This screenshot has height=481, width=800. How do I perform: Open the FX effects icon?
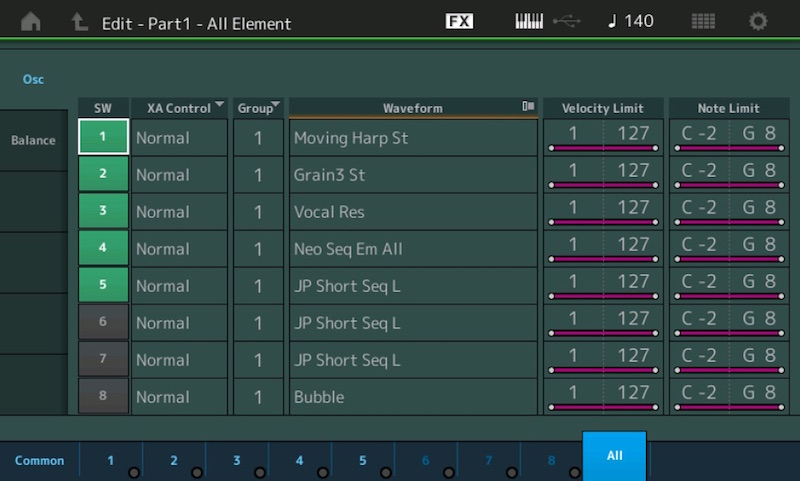[459, 21]
